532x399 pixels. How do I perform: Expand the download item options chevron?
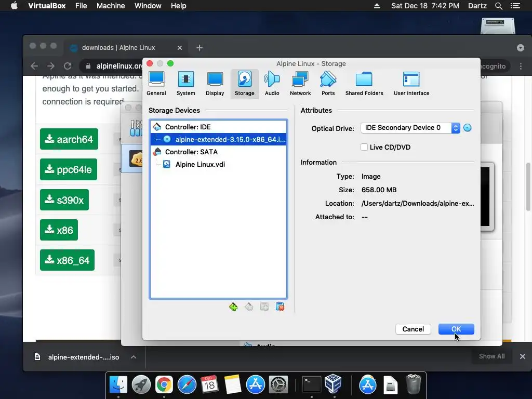click(x=134, y=357)
